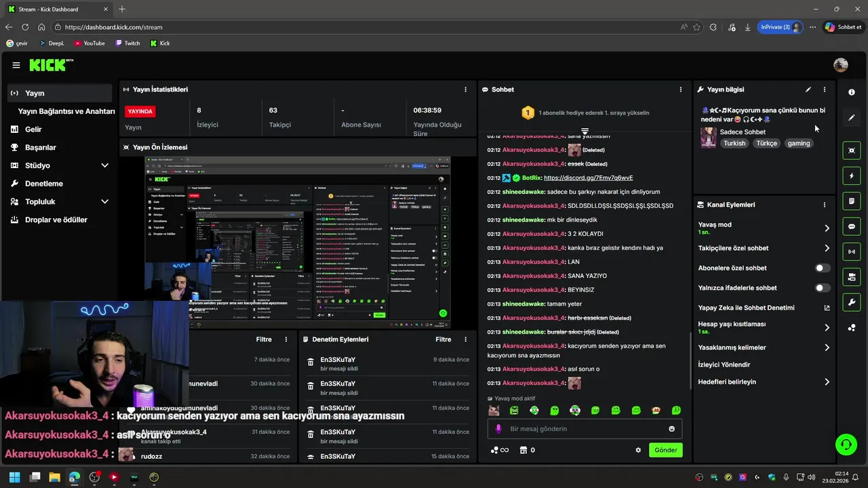Viewport: 868px width, 488px height.
Task: Open Yayın Bağlantısı ve Anahtarı page
Action: (66, 111)
